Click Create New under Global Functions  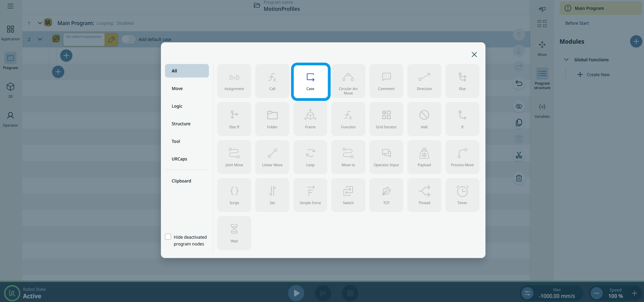click(593, 74)
